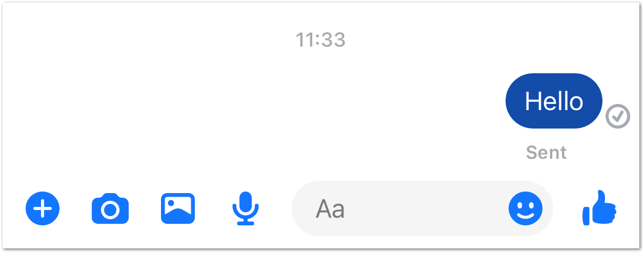Open more actions with the plus icon
This screenshot has height=253, width=644.
tap(43, 208)
